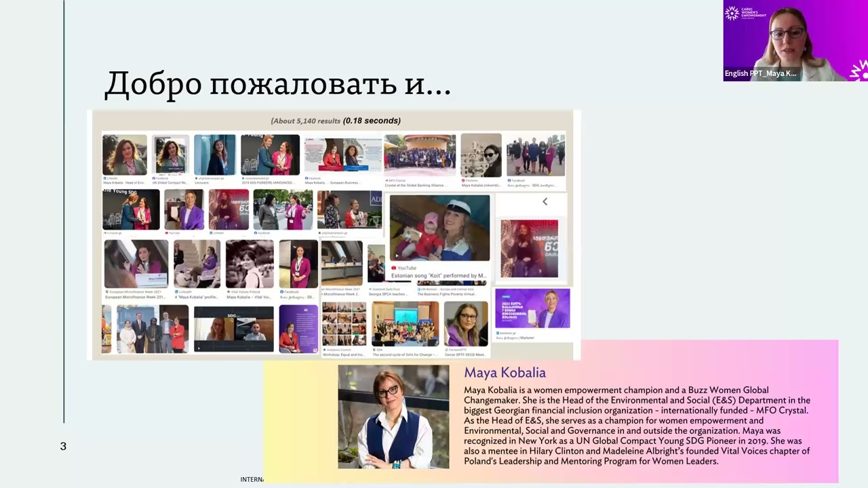Click the slide number 3
The height and width of the screenshot is (488, 868).
pos(63,446)
